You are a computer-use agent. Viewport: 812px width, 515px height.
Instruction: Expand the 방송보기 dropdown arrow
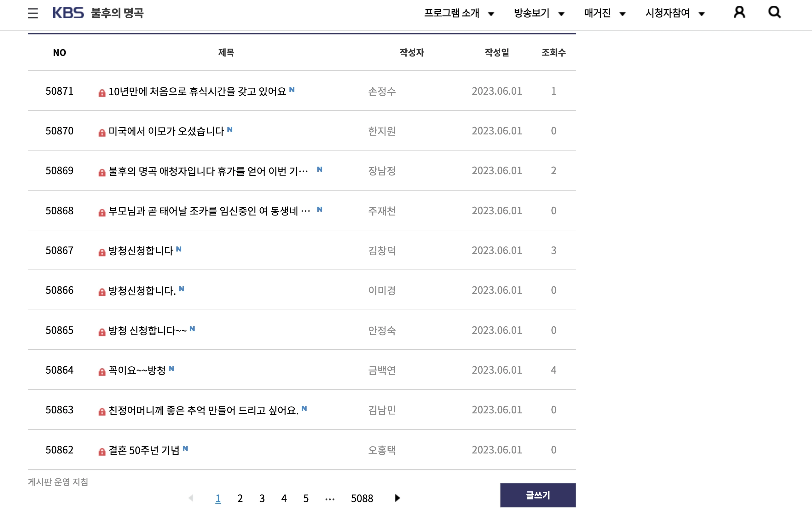pyautogui.click(x=561, y=14)
